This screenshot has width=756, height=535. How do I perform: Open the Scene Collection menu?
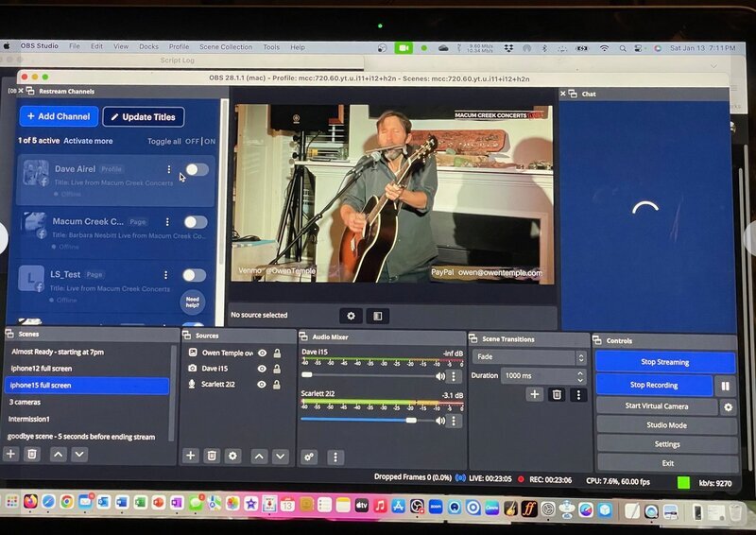click(x=225, y=46)
